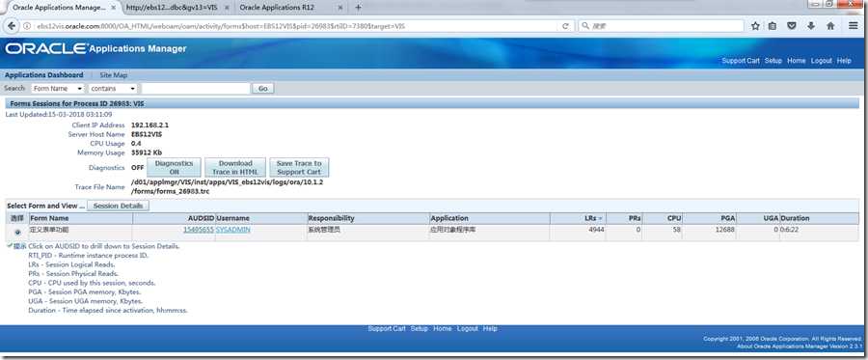Switch to the Oracle Applications R12 tab
The image size is (868, 360).
click(277, 8)
